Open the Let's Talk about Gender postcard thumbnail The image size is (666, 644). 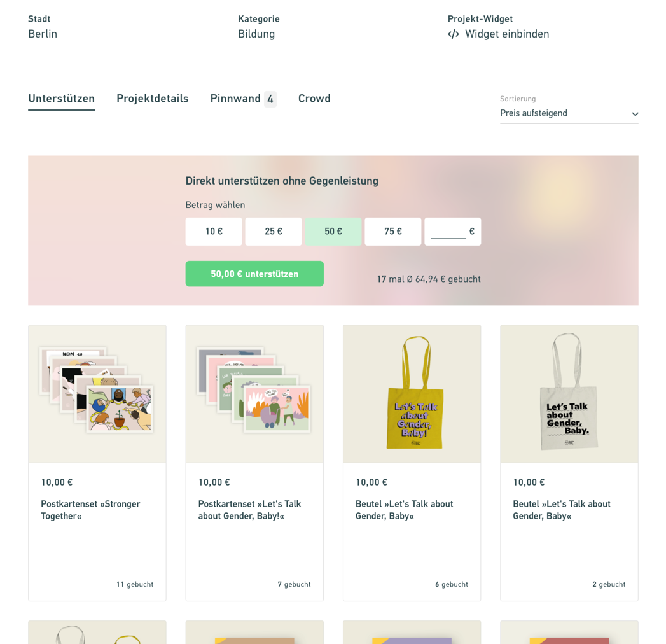[x=254, y=394]
